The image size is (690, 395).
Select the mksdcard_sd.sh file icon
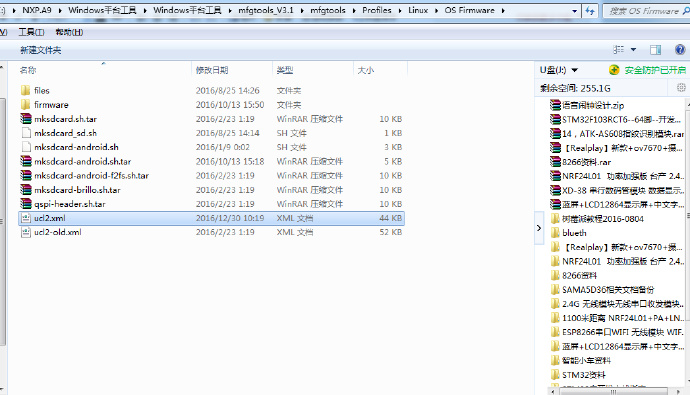(x=26, y=133)
